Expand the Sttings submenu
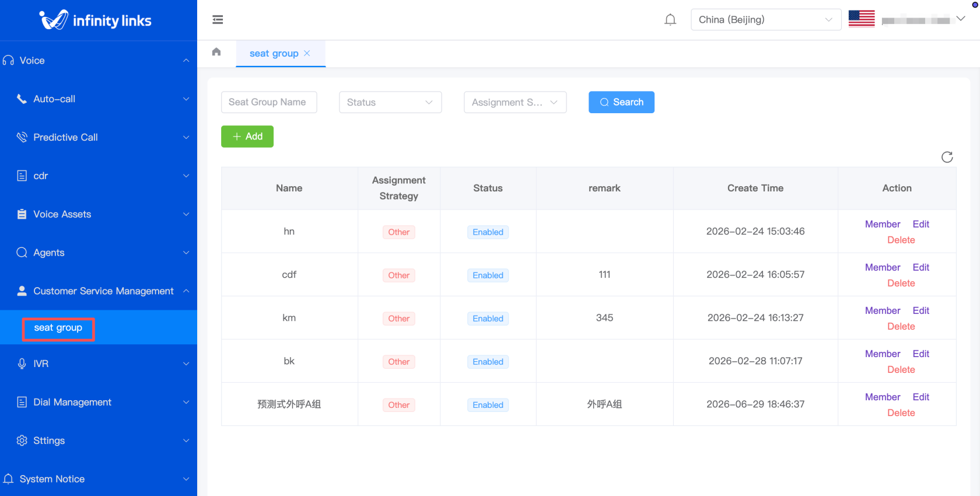980x496 pixels. [x=186, y=441]
